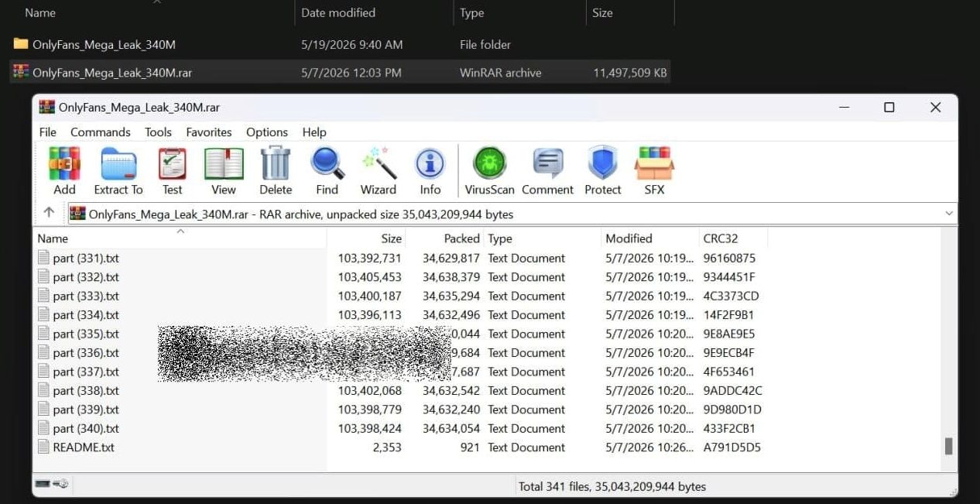Show archive Info
Screen dimensions: 980x504
430,171
